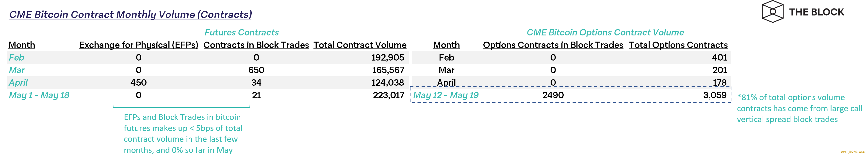Select the May 12 - May 19 options row label

pyautogui.click(x=446, y=95)
